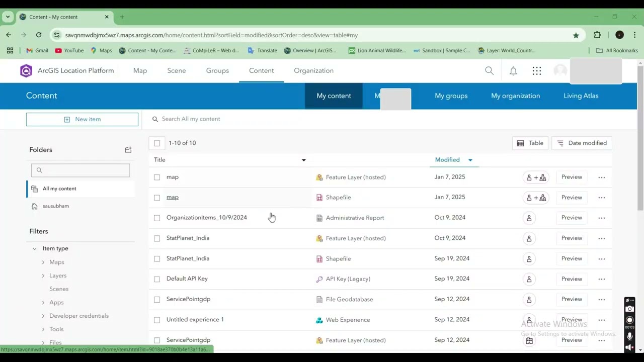Open YouTube bookmark
644x362 pixels.
click(69, 50)
